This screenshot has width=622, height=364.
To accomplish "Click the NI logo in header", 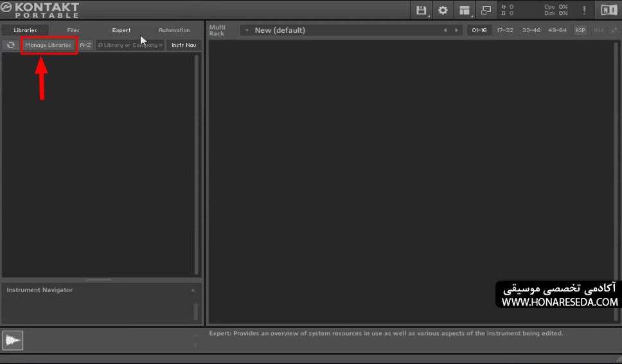I will [x=609, y=10].
